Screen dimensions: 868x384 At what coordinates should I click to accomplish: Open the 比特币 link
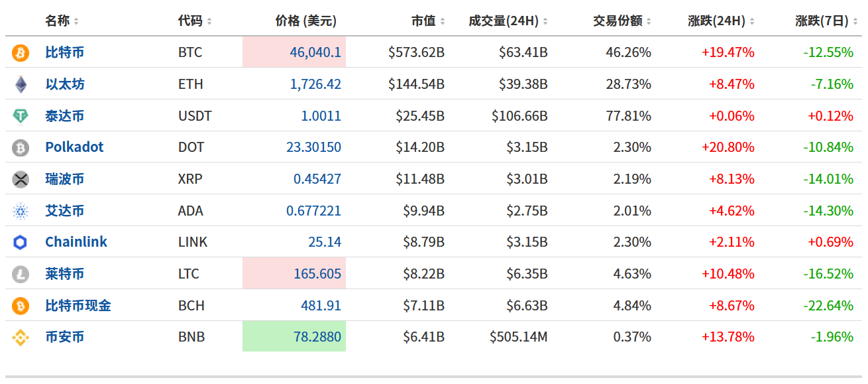click(x=65, y=52)
